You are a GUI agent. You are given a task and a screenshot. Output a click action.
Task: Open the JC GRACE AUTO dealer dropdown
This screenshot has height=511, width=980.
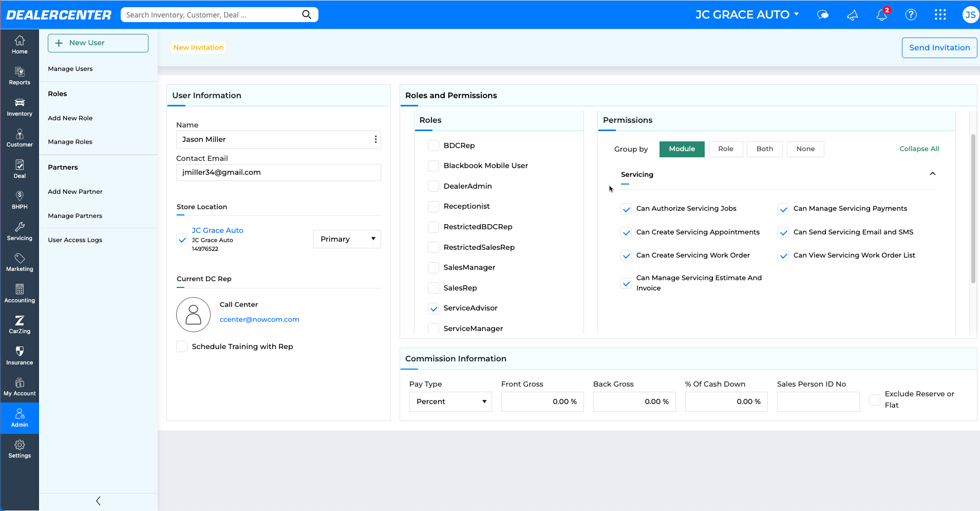(x=747, y=14)
